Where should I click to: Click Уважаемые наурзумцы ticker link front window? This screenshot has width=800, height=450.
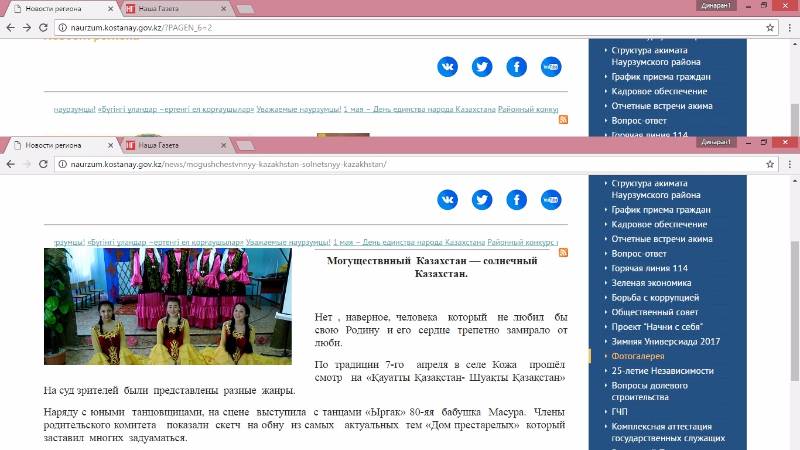tap(288, 242)
